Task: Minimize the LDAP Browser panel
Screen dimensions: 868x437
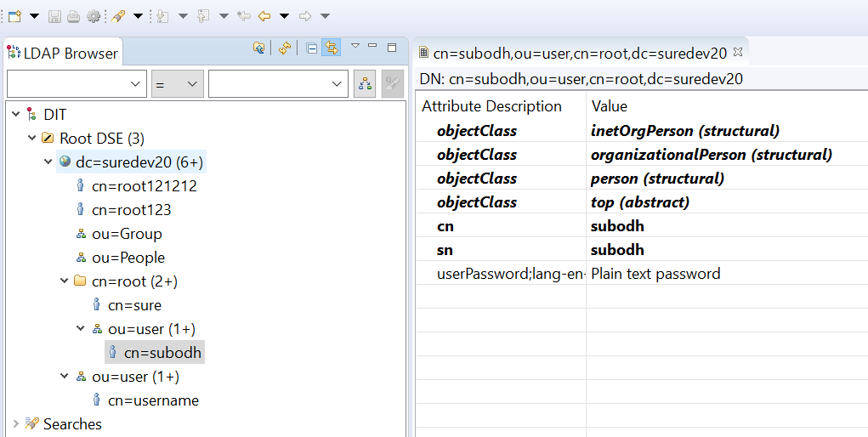Action: (x=372, y=45)
